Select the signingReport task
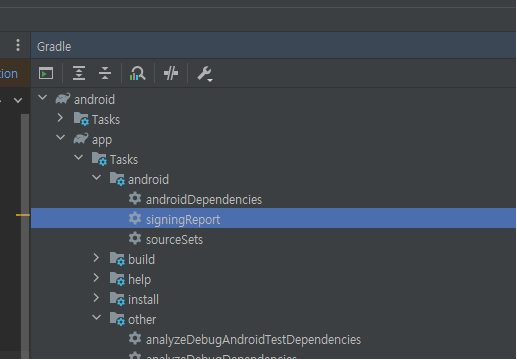 273,218
